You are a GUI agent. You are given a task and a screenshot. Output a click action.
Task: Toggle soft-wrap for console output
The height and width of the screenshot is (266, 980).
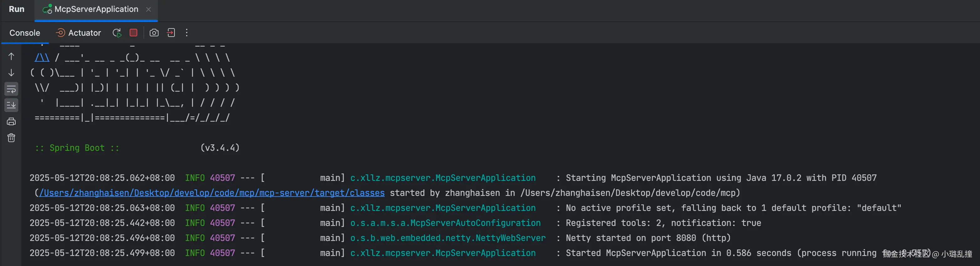tap(11, 89)
